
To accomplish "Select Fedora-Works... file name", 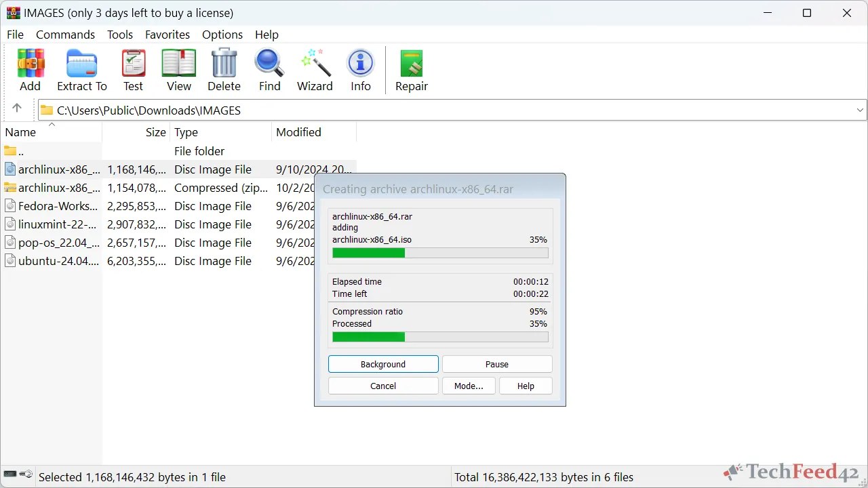I will click(x=58, y=206).
